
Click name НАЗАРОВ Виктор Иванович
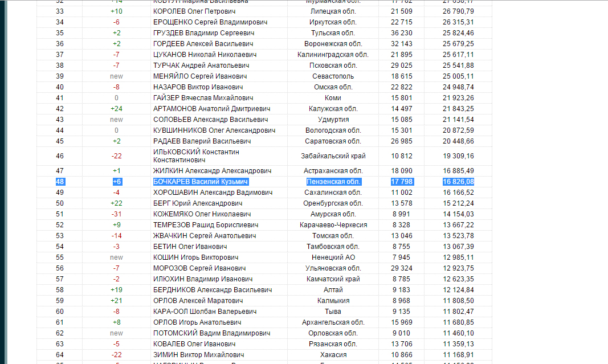[198, 87]
